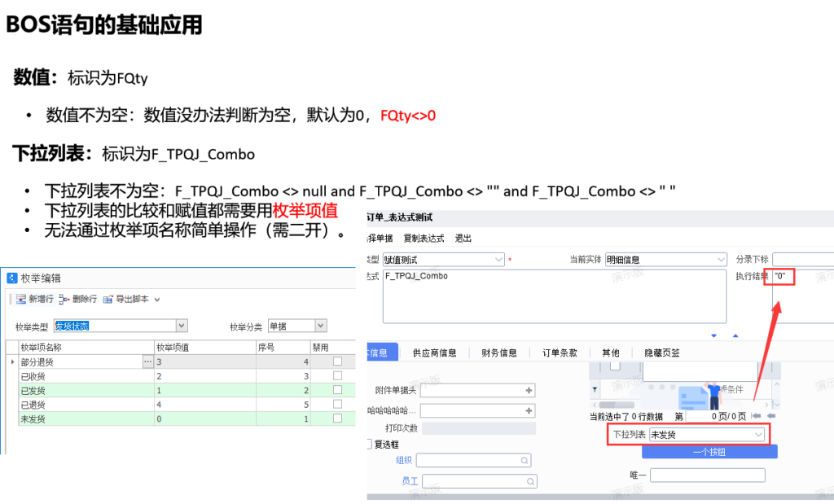Click the 唯一 input field
This screenshot has height=504, width=834.
(707, 475)
